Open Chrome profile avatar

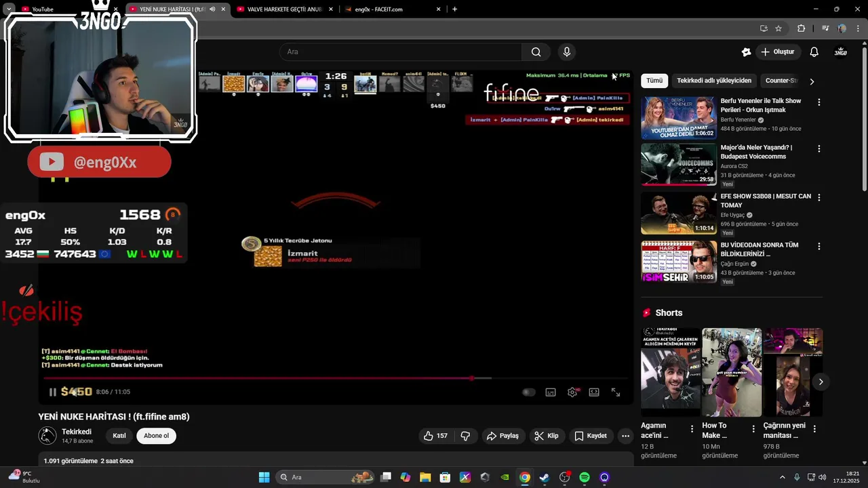[842, 28]
